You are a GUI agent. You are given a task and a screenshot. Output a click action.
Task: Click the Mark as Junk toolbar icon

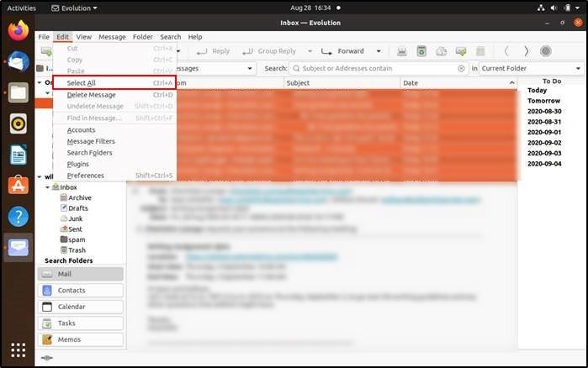point(442,51)
